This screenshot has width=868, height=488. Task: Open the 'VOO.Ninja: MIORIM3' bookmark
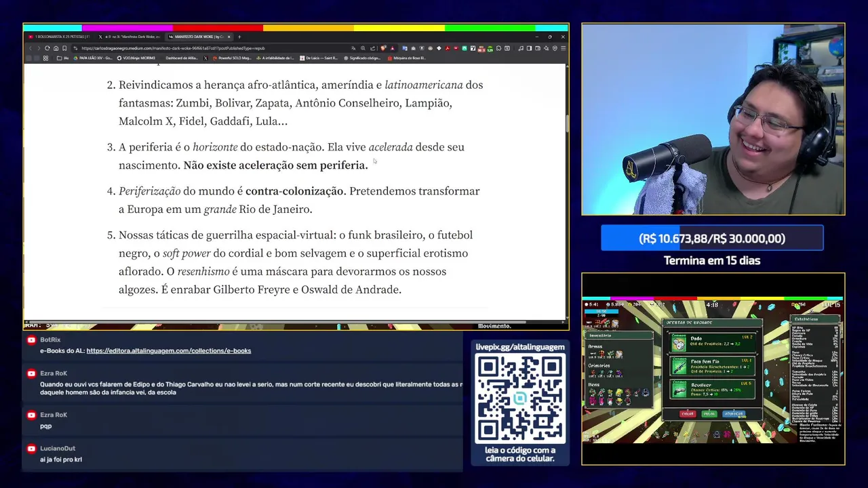point(136,58)
